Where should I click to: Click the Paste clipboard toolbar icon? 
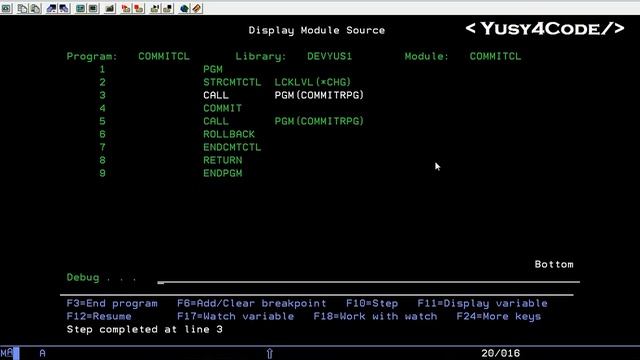click(36, 8)
